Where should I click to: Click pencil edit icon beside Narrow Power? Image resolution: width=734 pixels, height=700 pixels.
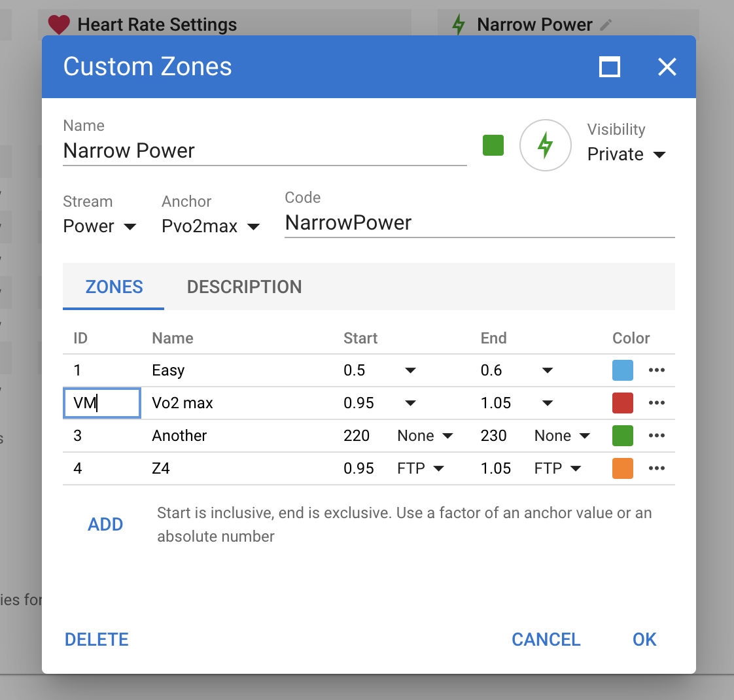pos(606,25)
